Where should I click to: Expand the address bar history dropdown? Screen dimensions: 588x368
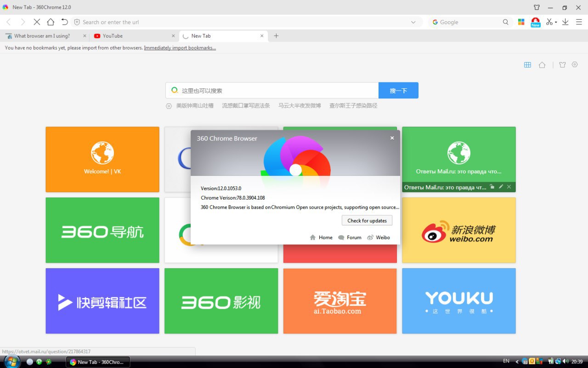tap(413, 22)
